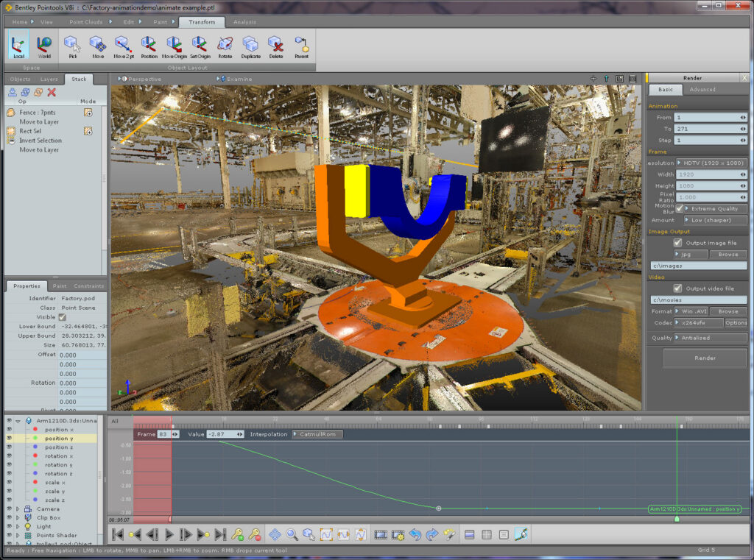Click the Parent tool icon
This screenshot has width=754, height=560.
pyautogui.click(x=301, y=47)
